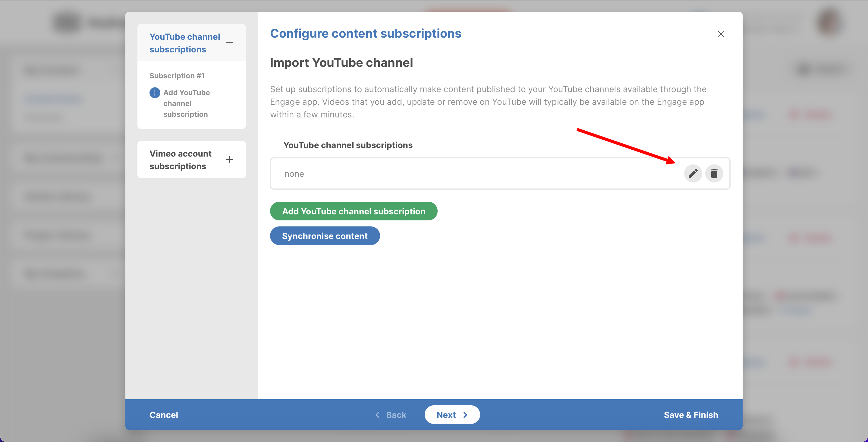868x442 pixels.
Task: Select the YouTube channel subscriptions sidebar heading
Action: (x=185, y=43)
